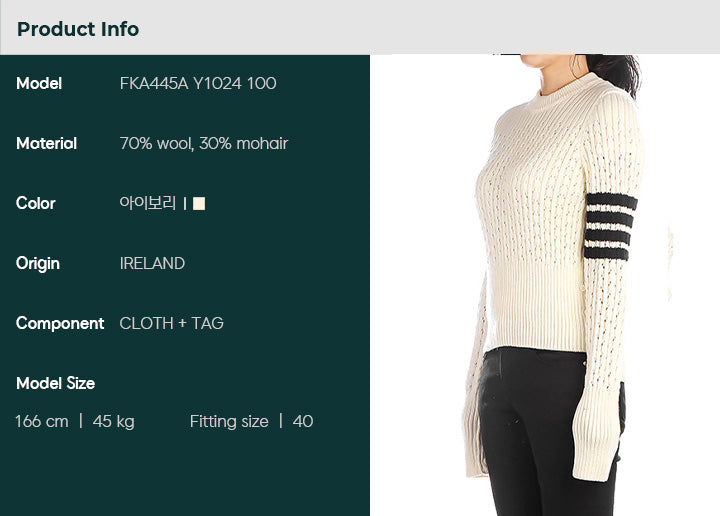Click the 45 kg weight value
Screen dimensions: 720x516
(113, 421)
